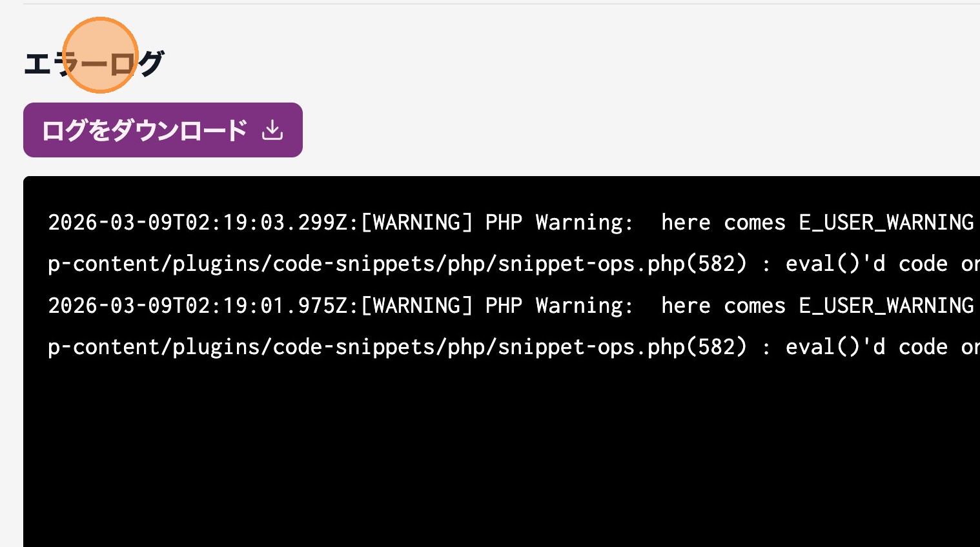
Task: Click snippet-ops.php(582) in the first entry
Action: click(x=622, y=264)
